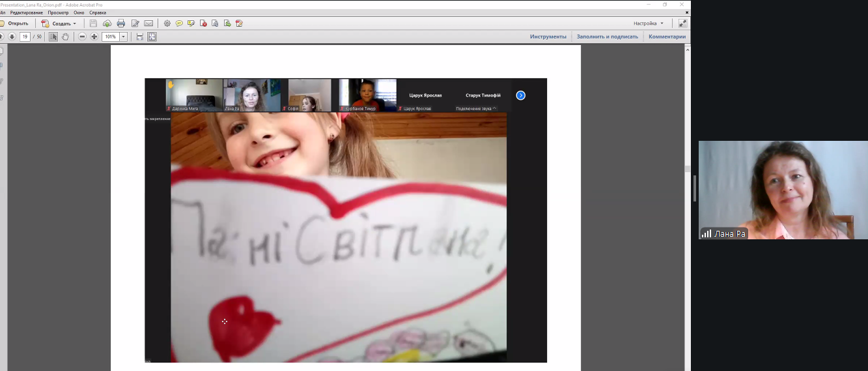Click the delete page icon with red mark
868x371 pixels.
coord(203,23)
